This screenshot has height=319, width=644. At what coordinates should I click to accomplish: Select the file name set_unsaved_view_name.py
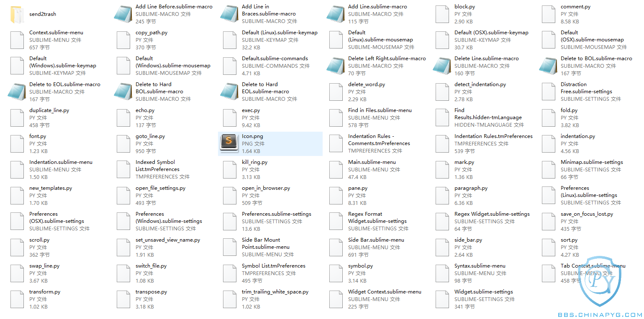168,240
